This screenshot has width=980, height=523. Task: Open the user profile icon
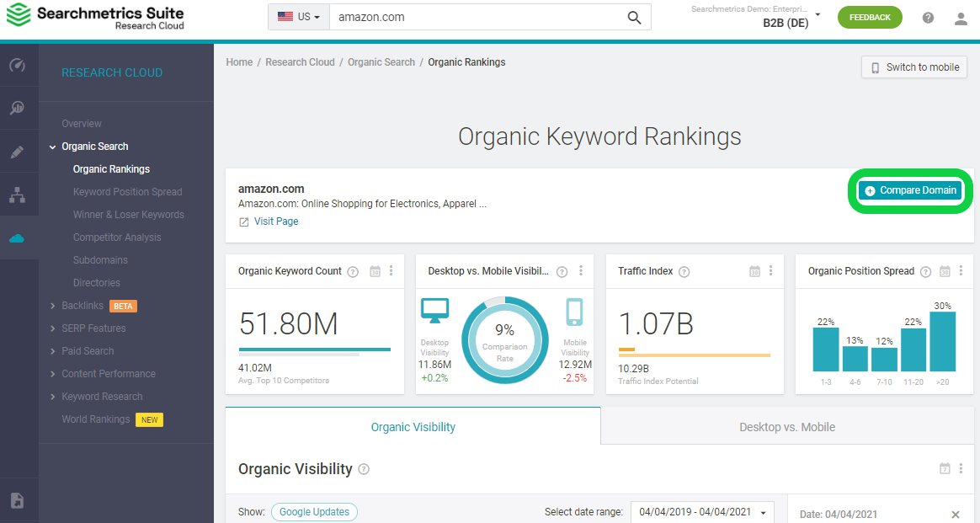961,19
